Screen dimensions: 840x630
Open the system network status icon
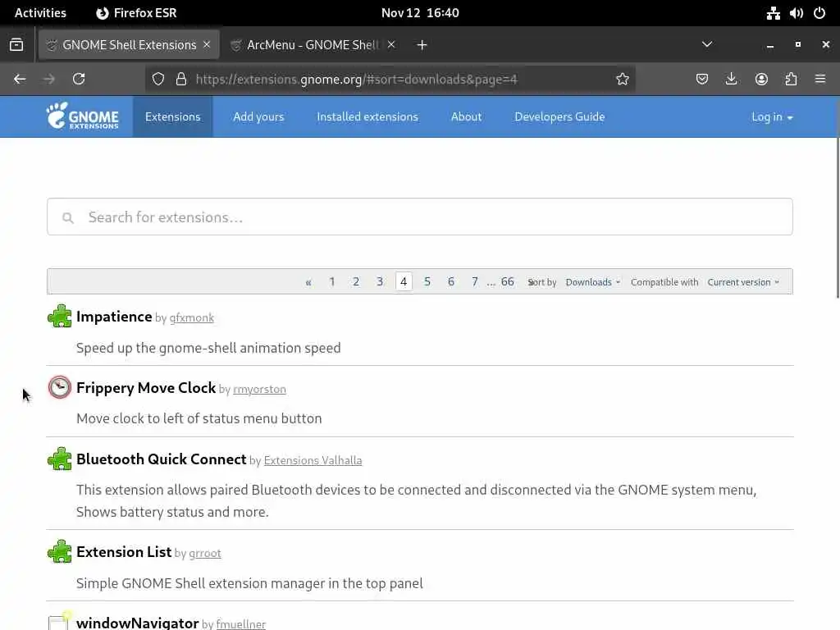[x=773, y=13]
